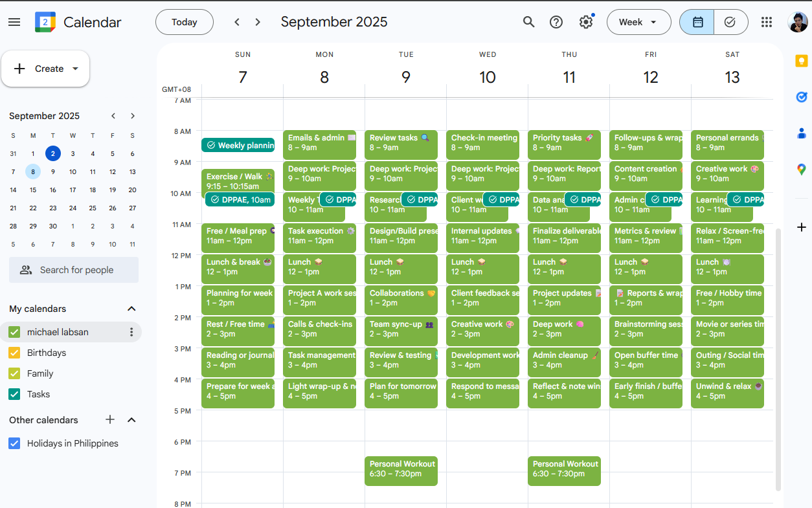Uncheck the Birthdays calendar checkbox
This screenshot has width=812, height=508.
pos(14,353)
